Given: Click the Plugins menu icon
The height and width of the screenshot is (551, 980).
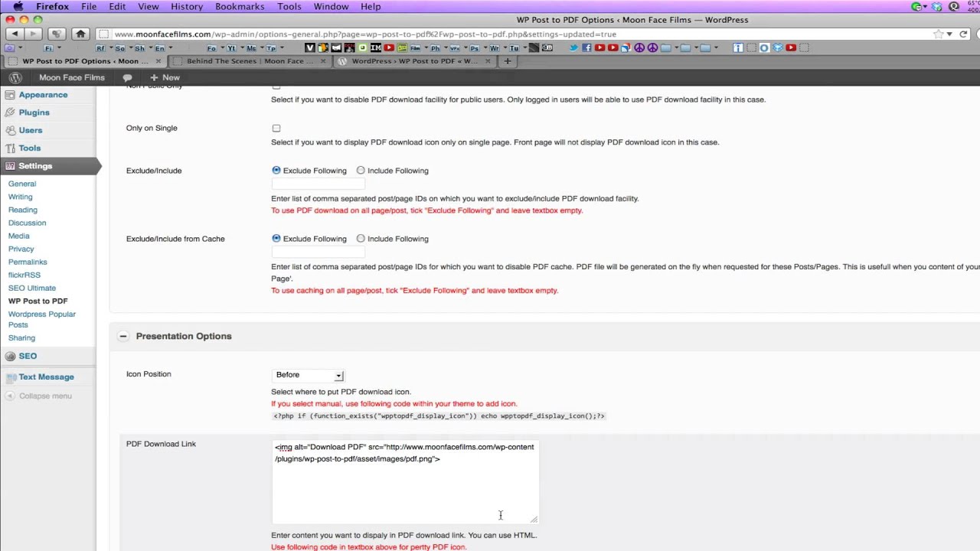Looking at the screenshot, I should (9, 112).
